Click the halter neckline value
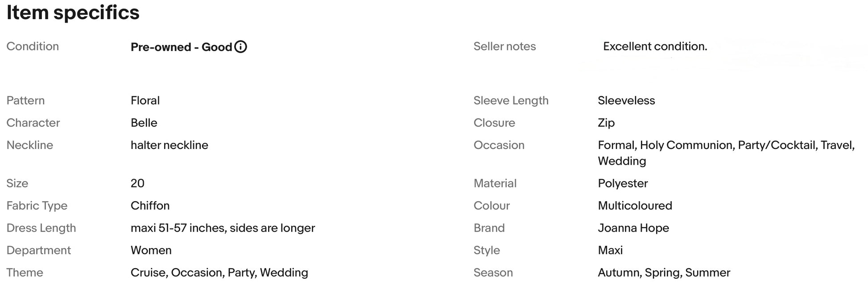The image size is (868, 290). (169, 145)
